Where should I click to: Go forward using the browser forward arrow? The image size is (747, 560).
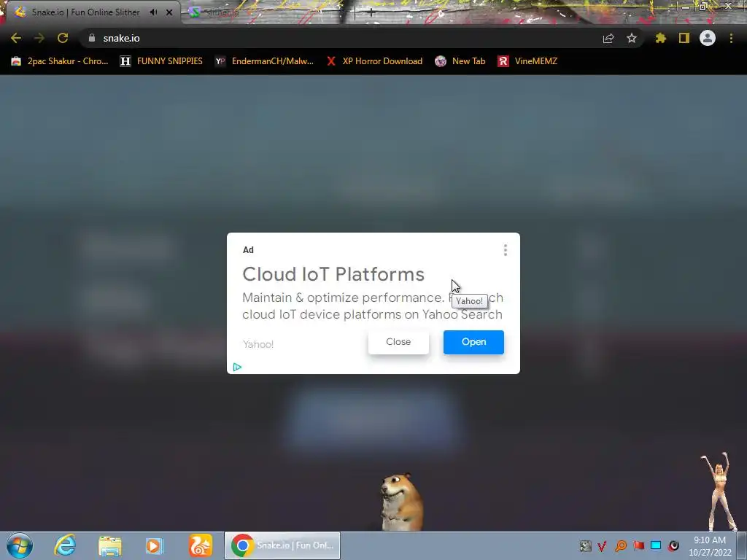tap(39, 38)
